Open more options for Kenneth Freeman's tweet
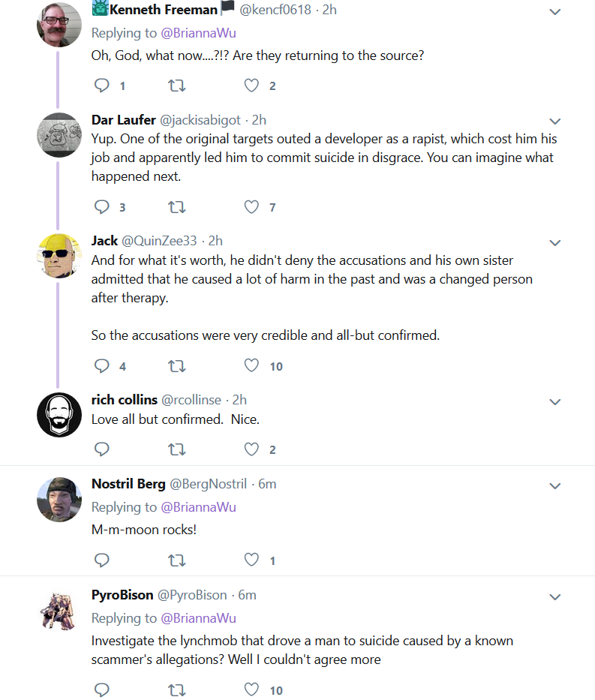Viewport: 595px width, 700px height. tap(554, 12)
